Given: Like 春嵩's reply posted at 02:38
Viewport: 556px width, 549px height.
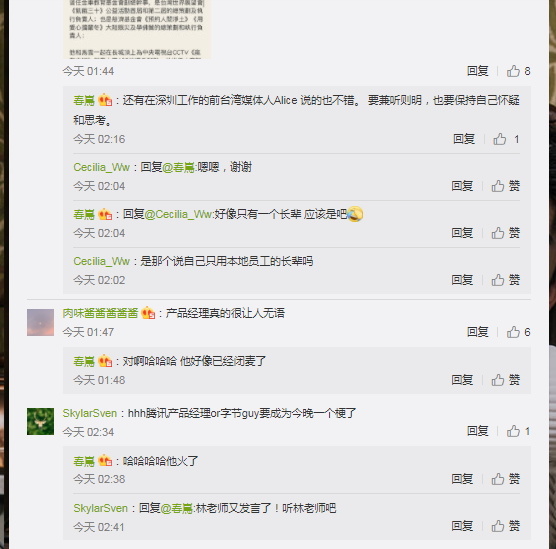Looking at the screenshot, I should 505,479.
